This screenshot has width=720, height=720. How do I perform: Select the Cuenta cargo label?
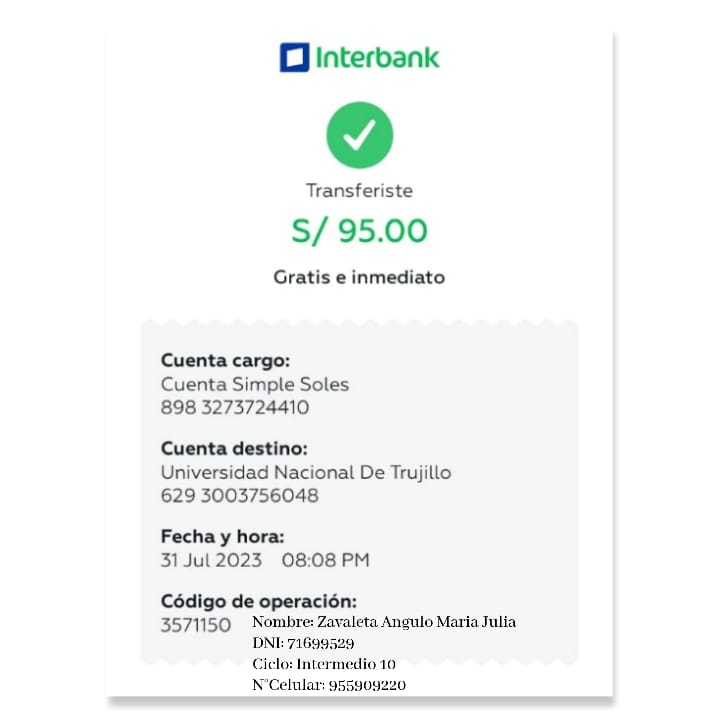(225, 360)
